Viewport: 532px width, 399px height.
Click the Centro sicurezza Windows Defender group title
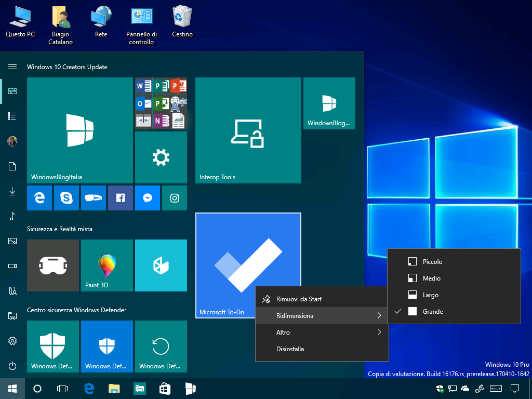point(77,310)
